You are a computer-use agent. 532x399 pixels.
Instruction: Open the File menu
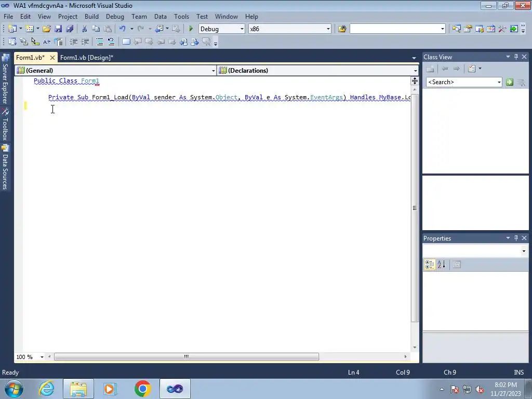[8, 16]
